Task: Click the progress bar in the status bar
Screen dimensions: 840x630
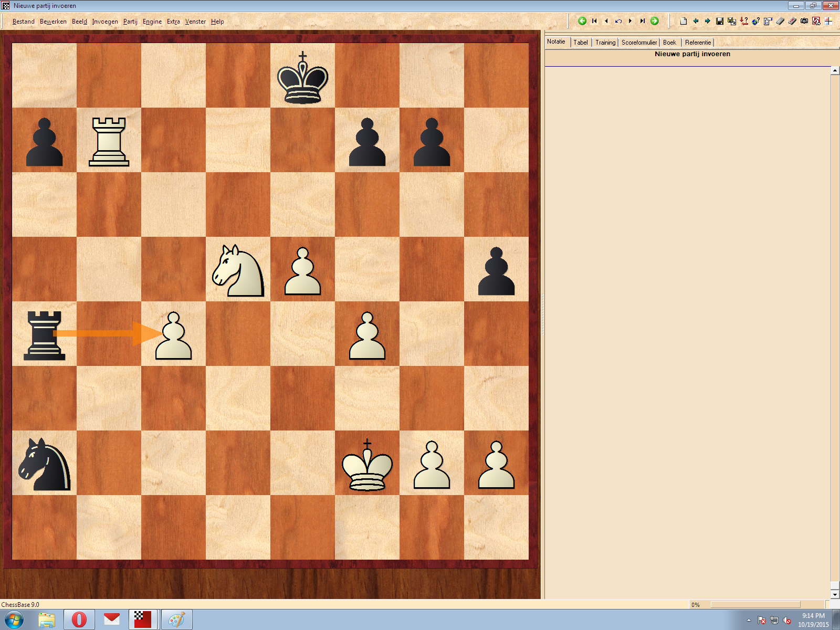Action: click(x=755, y=605)
